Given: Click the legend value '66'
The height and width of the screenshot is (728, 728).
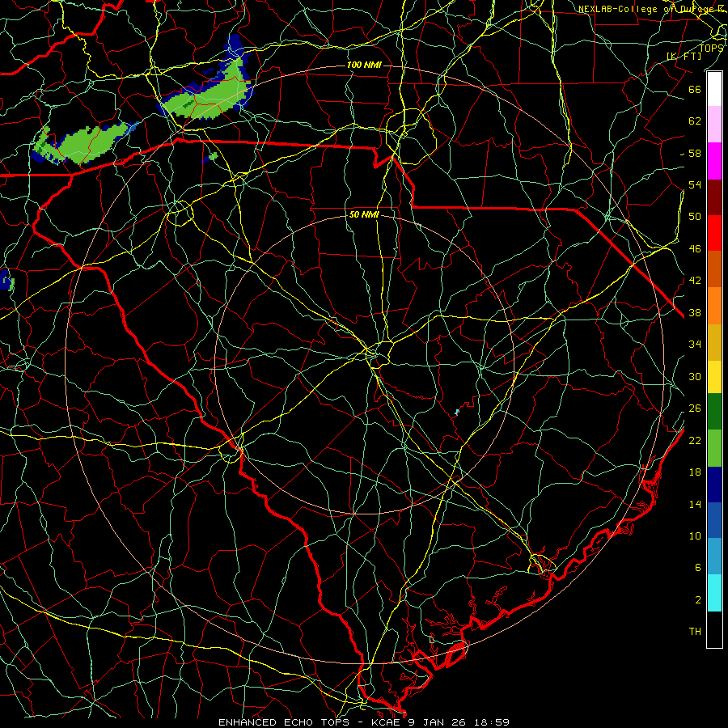Looking at the screenshot, I should coord(695,89).
